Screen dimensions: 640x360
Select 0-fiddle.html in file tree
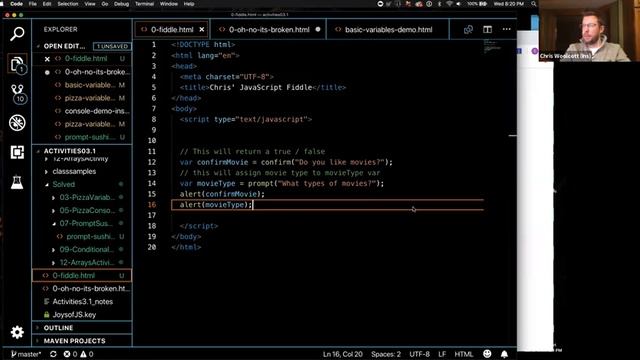pyautogui.click(x=82, y=276)
